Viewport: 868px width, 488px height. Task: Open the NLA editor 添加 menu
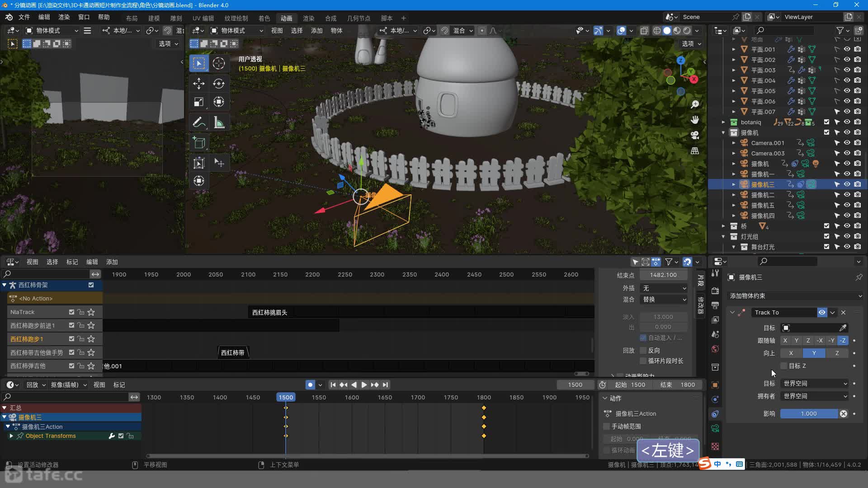pos(112,262)
